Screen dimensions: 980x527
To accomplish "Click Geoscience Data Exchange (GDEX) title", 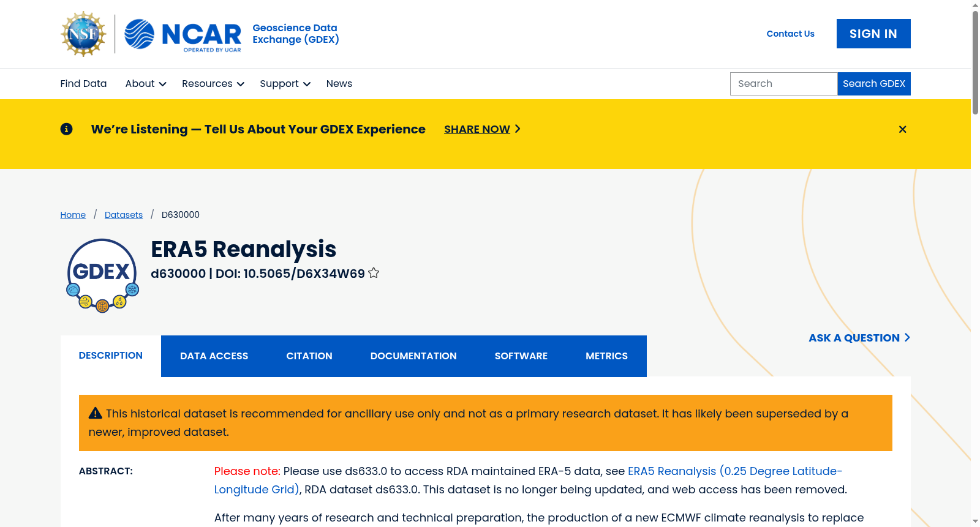I will click(x=296, y=34).
